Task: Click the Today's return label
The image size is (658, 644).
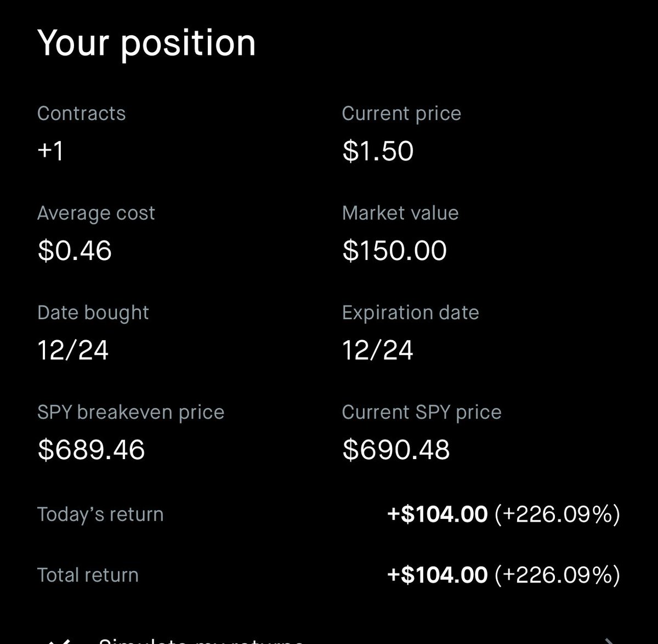Action: coord(100,515)
